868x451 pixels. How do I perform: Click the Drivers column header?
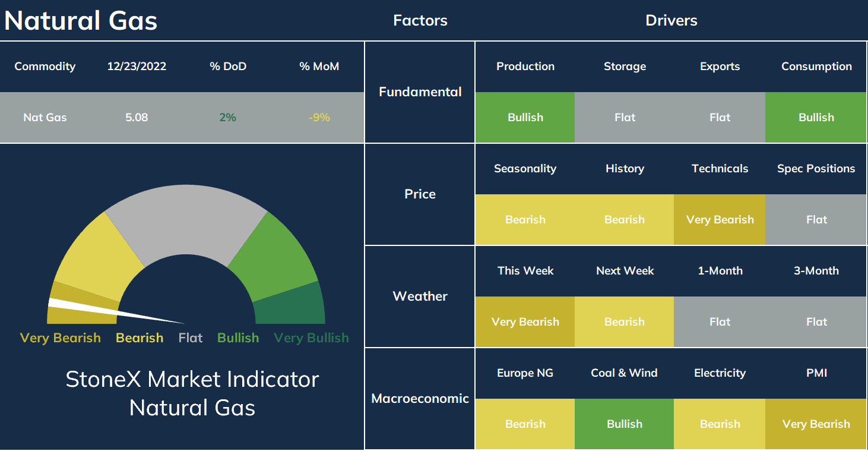(671, 20)
